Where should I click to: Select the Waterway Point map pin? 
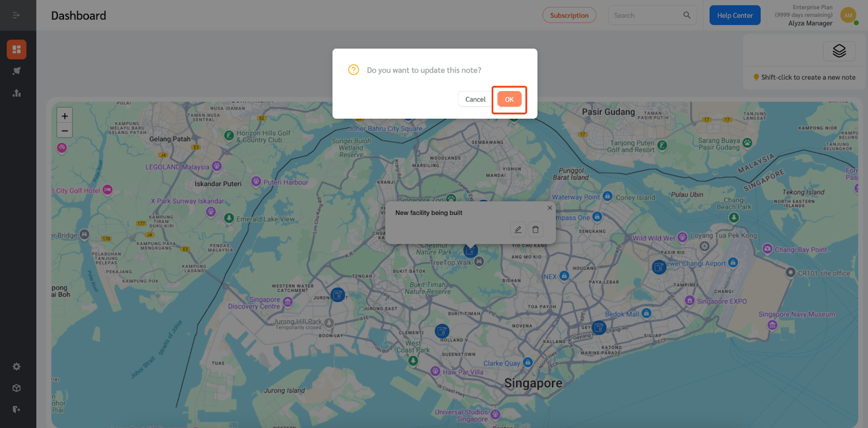(x=608, y=196)
